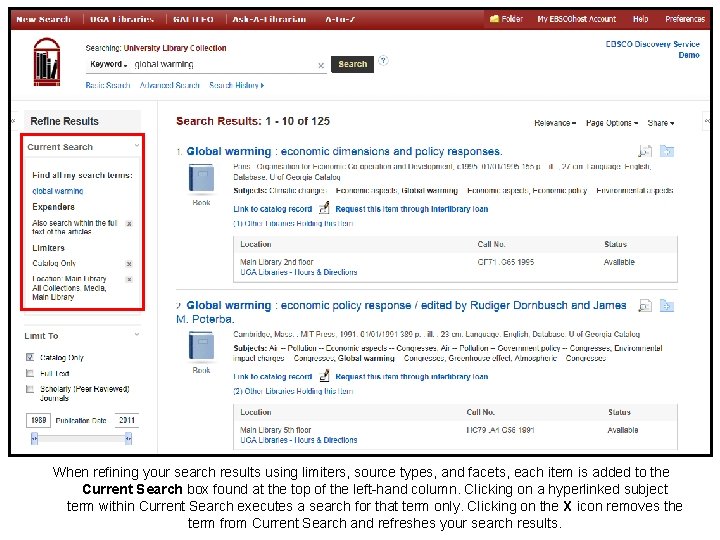Click the global warming search input field
Image resolution: width=720 pixels, height=540 pixels.
pos(224,64)
